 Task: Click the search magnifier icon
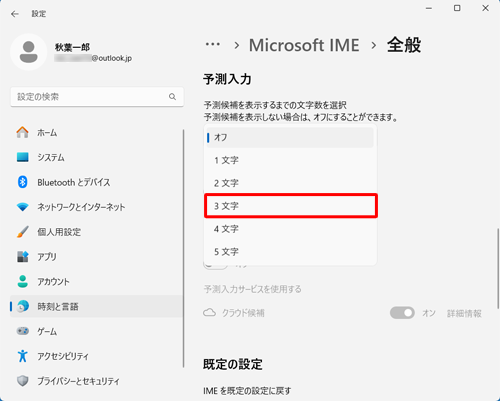click(172, 97)
